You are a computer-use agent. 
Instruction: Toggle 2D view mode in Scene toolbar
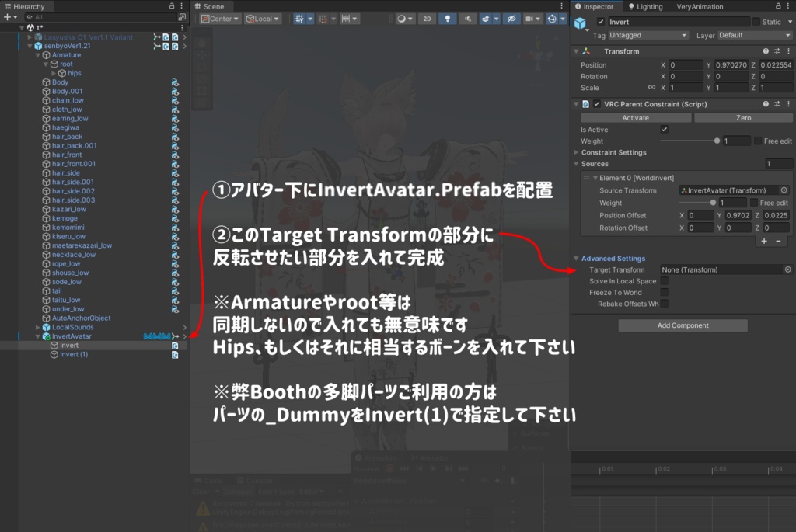(x=426, y=19)
